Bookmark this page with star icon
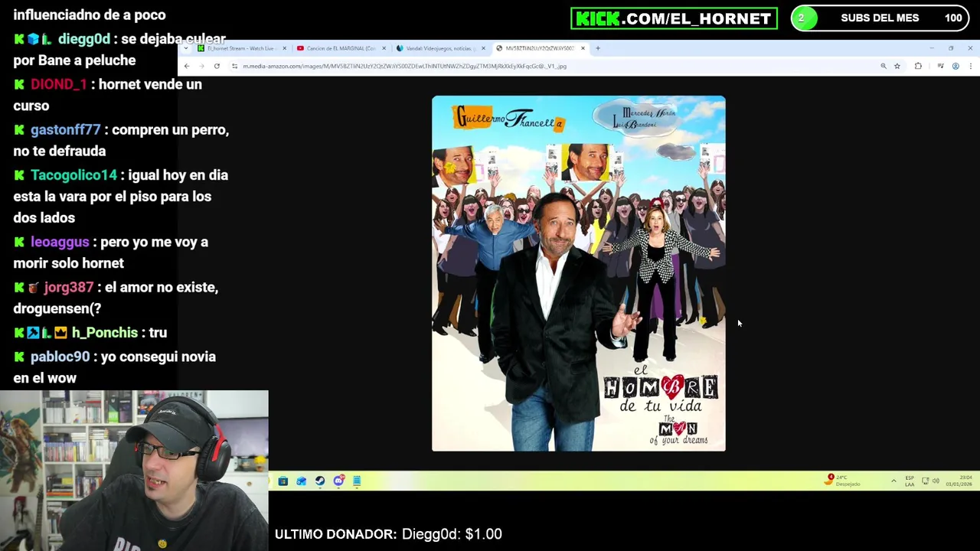The height and width of the screenshot is (551, 980). click(x=897, y=66)
